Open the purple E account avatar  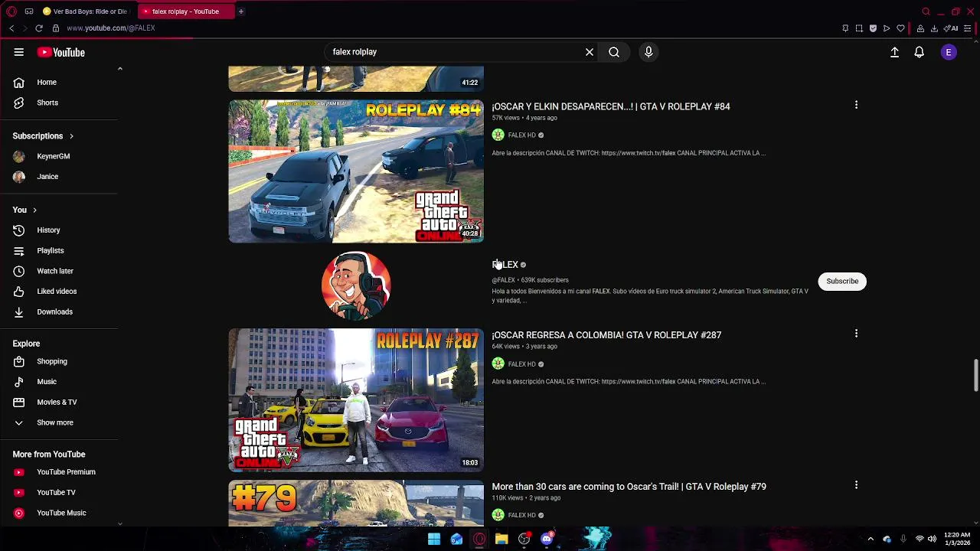[x=949, y=52]
